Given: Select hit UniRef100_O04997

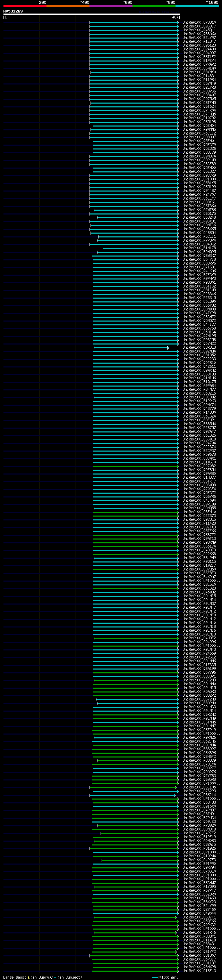Looking at the screenshot, I should 199,53.
